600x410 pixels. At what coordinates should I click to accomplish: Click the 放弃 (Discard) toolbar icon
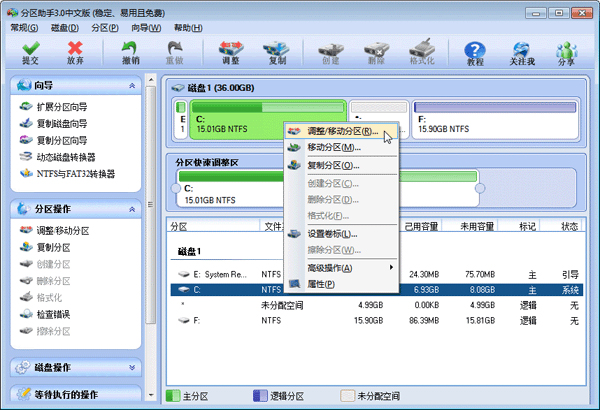(x=75, y=52)
